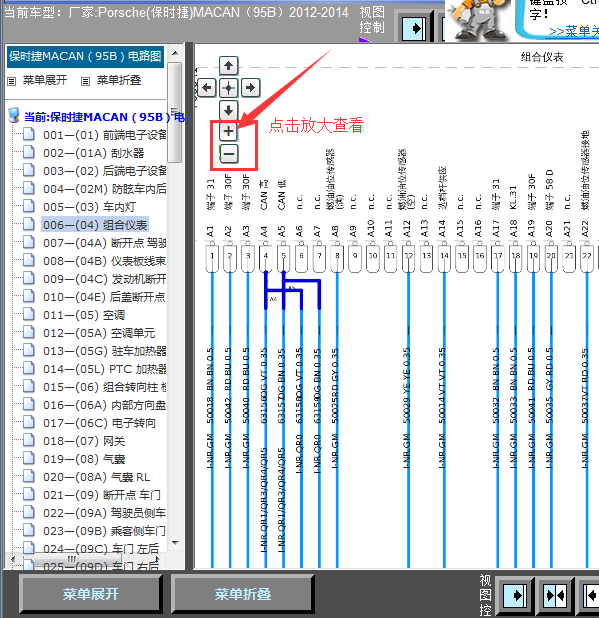Re-center the diagram with center pan button
Viewport: 599px width, 618px height.
tap(229, 87)
